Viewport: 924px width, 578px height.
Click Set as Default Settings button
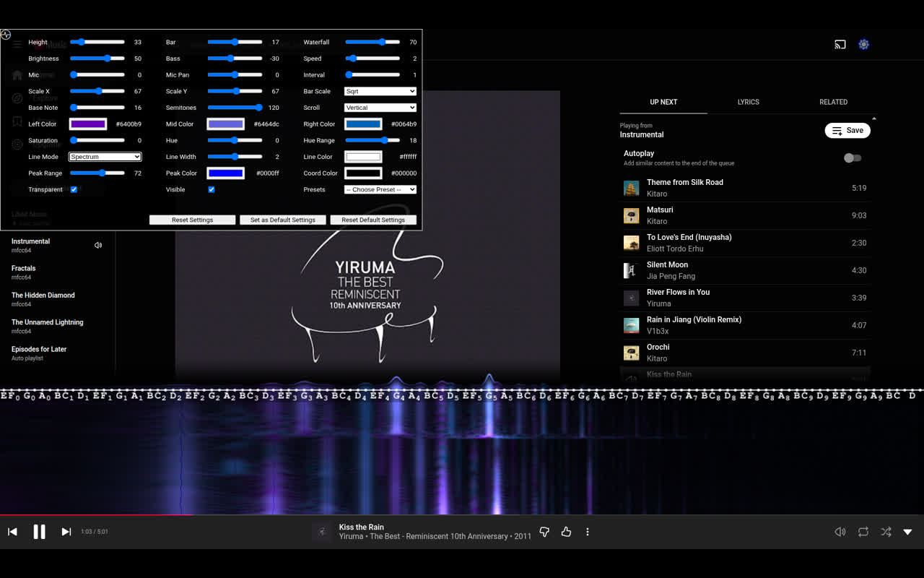point(283,220)
